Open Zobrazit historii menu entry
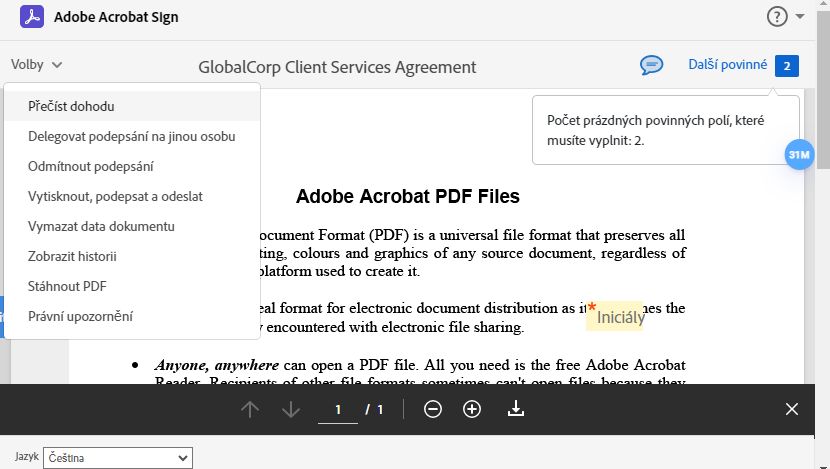This screenshot has width=830, height=469. (132, 257)
